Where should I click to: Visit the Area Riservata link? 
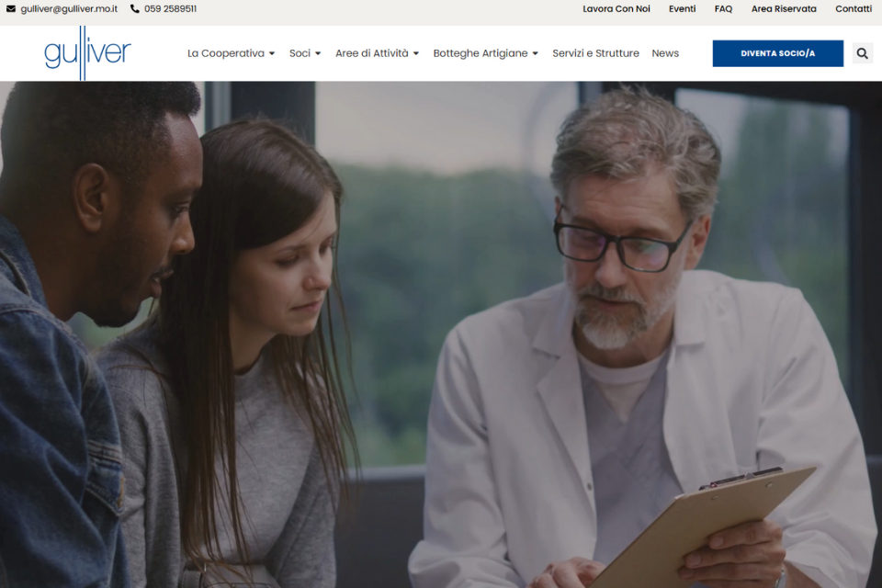click(784, 9)
